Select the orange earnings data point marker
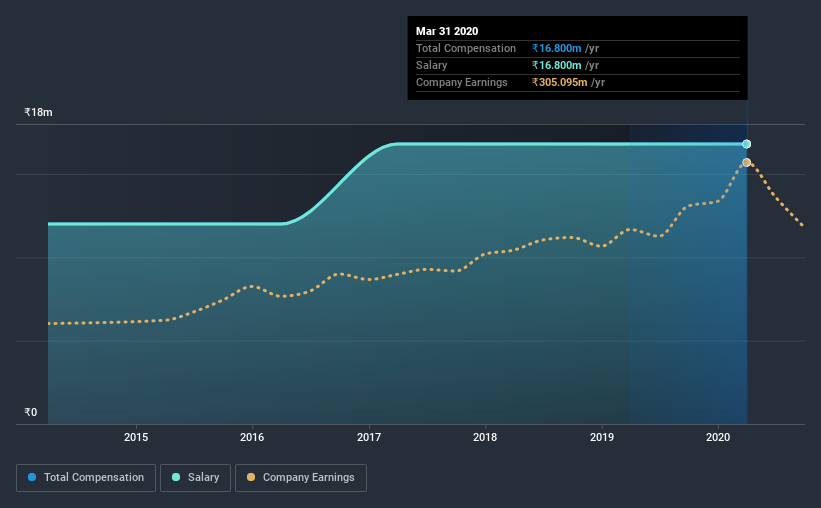Screen dimensions: 821x508 pos(747,162)
